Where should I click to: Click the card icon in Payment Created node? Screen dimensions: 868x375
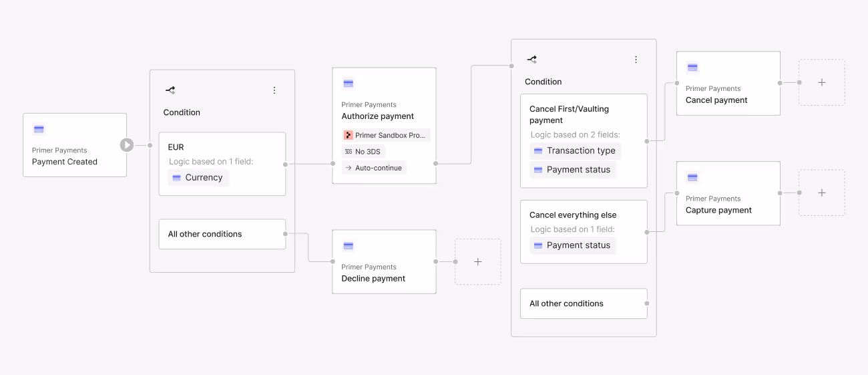pos(39,129)
